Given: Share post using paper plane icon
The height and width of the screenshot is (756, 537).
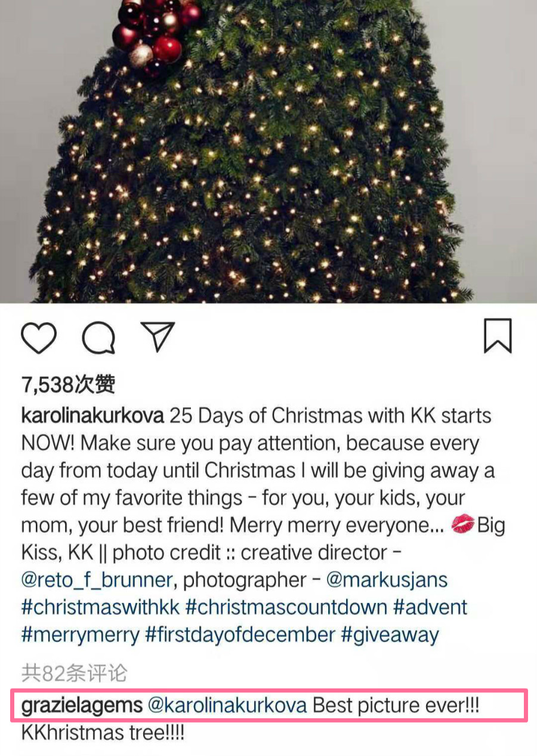Looking at the screenshot, I should pos(158,336).
